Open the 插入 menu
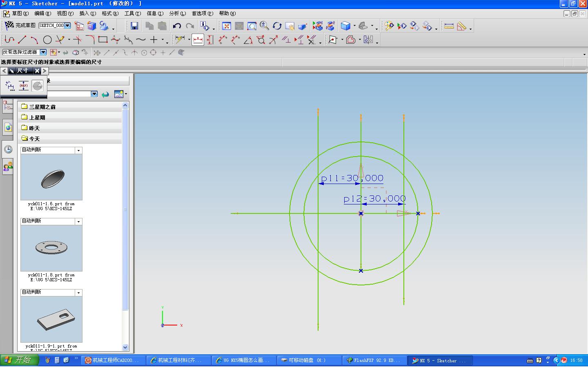The width and height of the screenshot is (588, 368). tap(87, 13)
